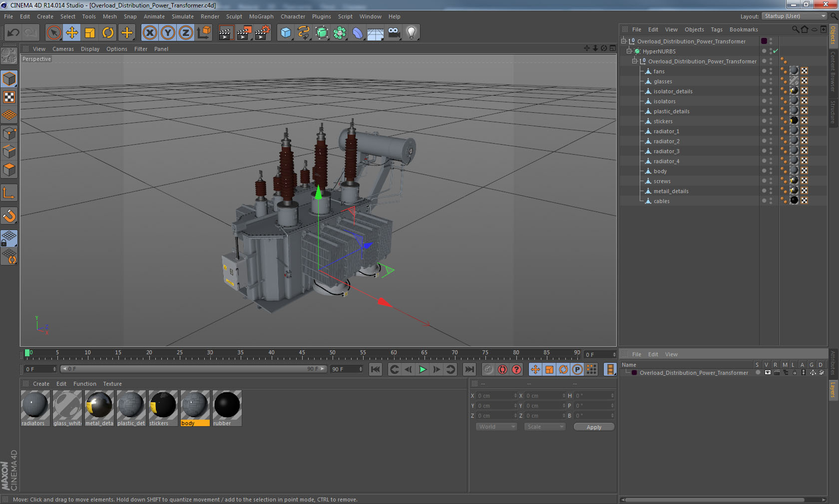
Task: Toggle layer Solo for transformer layer
Action: (758, 372)
